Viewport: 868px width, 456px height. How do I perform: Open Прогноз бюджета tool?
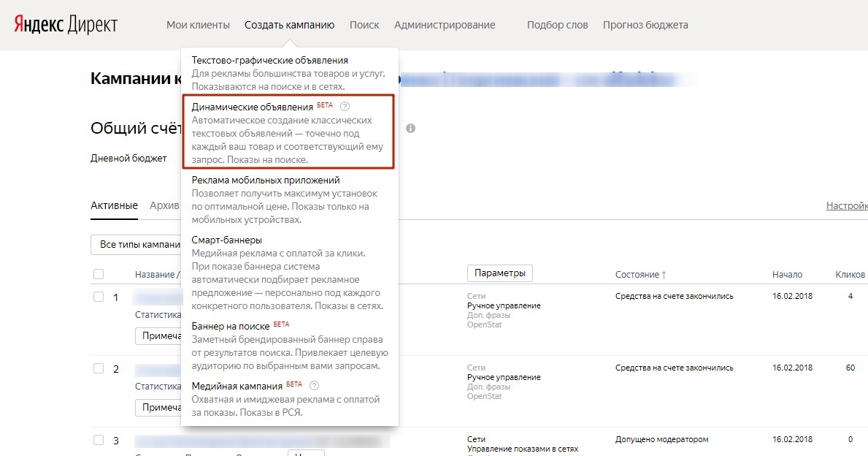tap(645, 25)
